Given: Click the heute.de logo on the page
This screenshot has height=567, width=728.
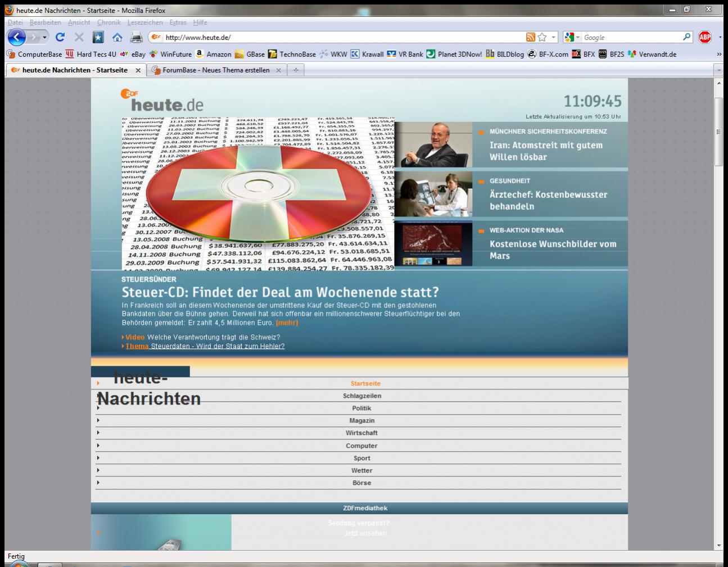Looking at the screenshot, I should (162, 101).
